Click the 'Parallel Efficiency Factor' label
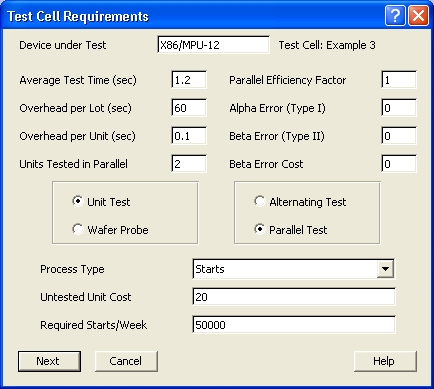This screenshot has width=434, height=389. (x=288, y=80)
